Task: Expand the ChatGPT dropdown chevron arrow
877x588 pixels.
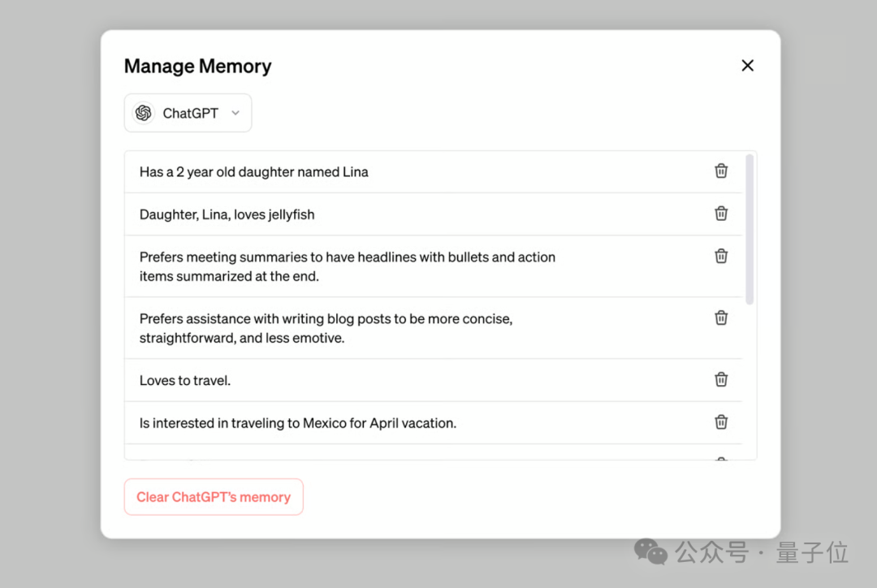Action: pos(235,113)
